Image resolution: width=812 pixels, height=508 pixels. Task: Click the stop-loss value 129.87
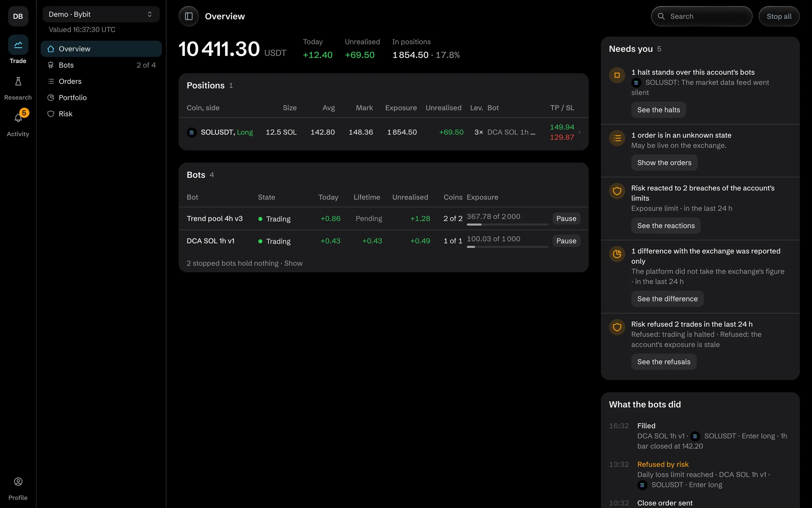point(562,137)
